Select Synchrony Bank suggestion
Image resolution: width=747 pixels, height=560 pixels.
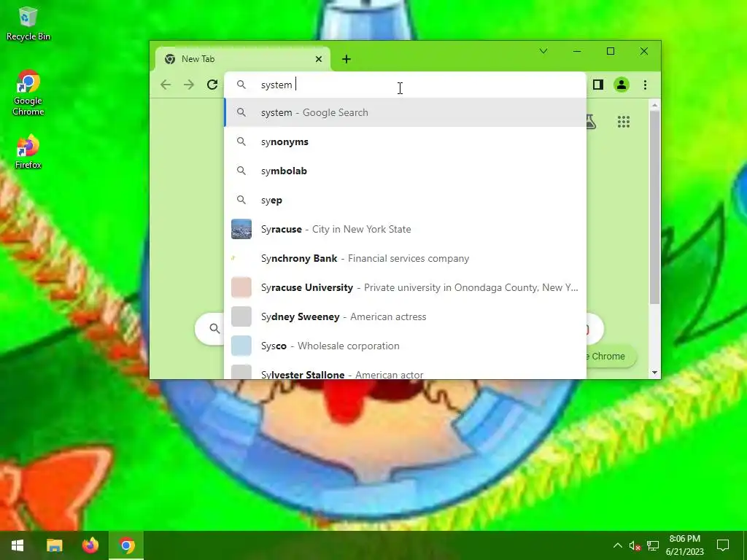click(406, 258)
